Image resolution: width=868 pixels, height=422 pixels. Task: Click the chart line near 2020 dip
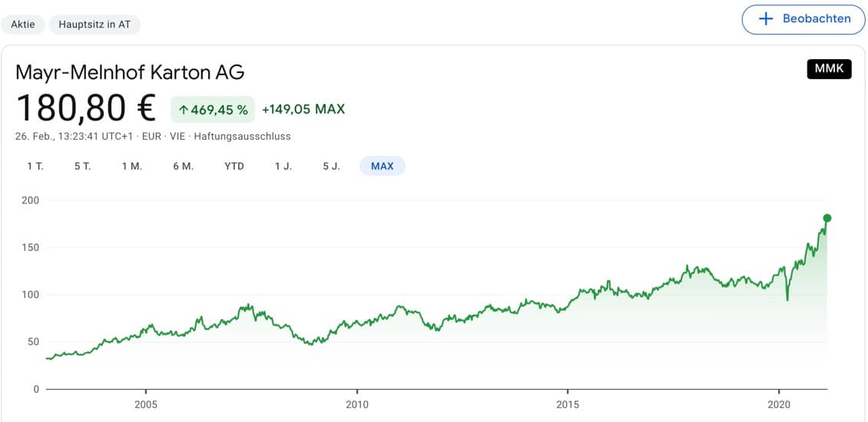pos(787,298)
